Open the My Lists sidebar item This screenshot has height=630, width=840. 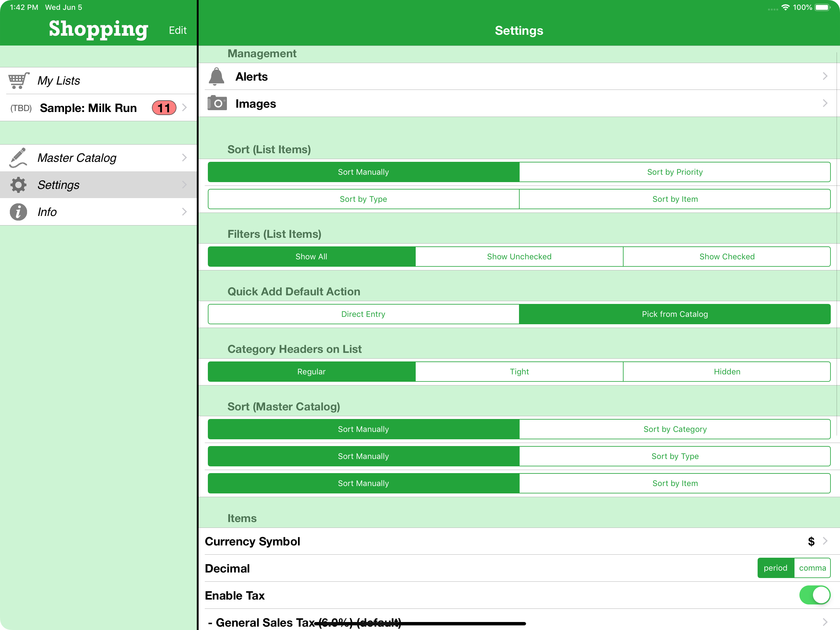click(x=98, y=81)
